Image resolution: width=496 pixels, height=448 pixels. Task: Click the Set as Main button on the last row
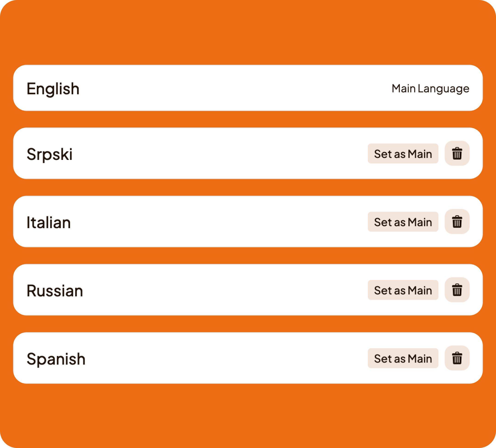coord(403,359)
